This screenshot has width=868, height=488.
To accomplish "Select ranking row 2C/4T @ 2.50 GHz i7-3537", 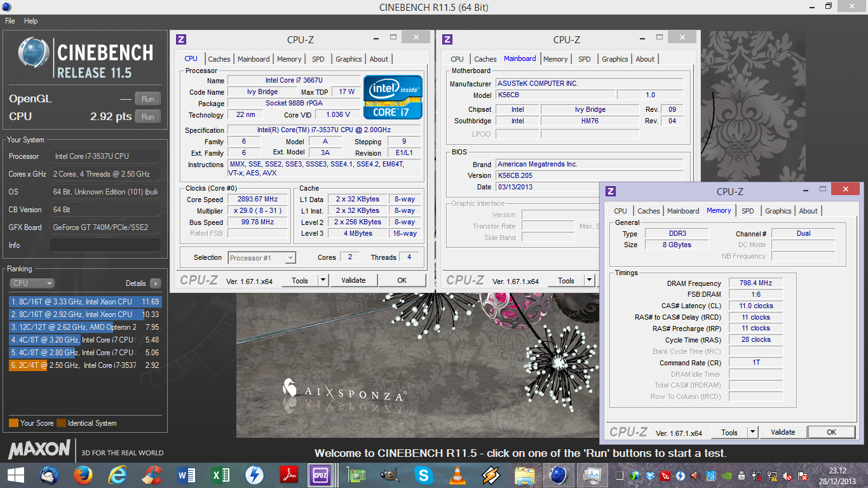I will tap(85, 365).
